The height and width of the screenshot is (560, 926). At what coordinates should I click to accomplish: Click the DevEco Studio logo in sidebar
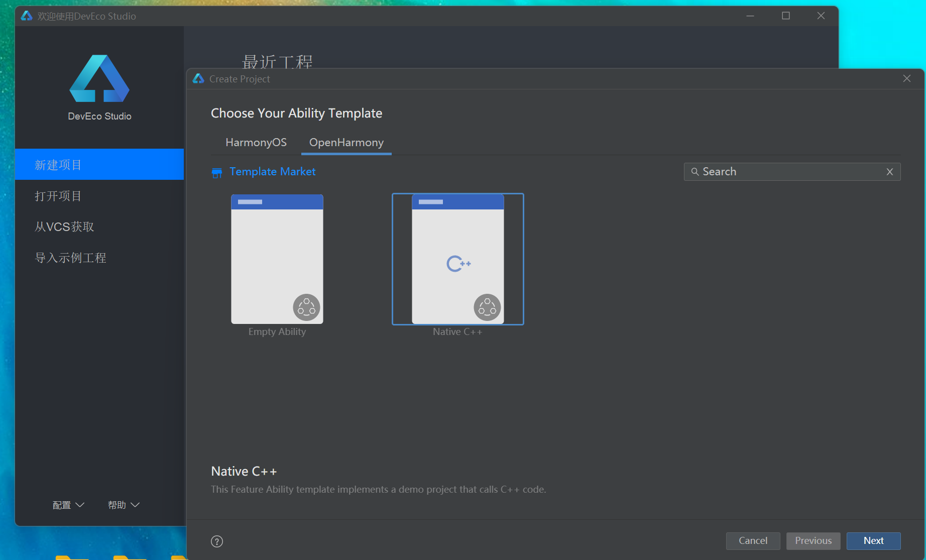coord(99,78)
